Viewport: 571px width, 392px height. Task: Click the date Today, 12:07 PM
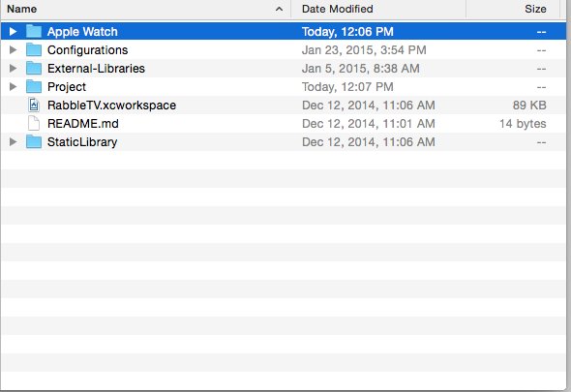[x=347, y=87]
